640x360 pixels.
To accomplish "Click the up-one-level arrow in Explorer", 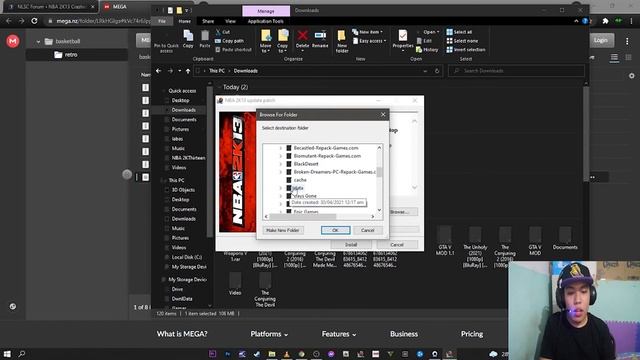I will click(188, 71).
